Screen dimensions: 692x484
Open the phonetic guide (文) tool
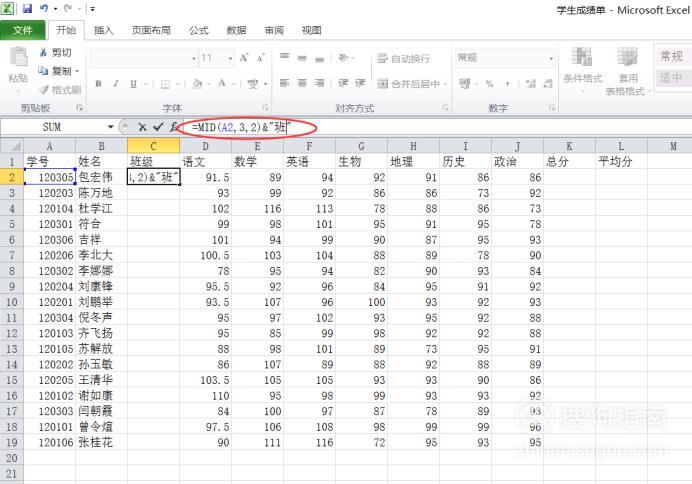[x=253, y=83]
